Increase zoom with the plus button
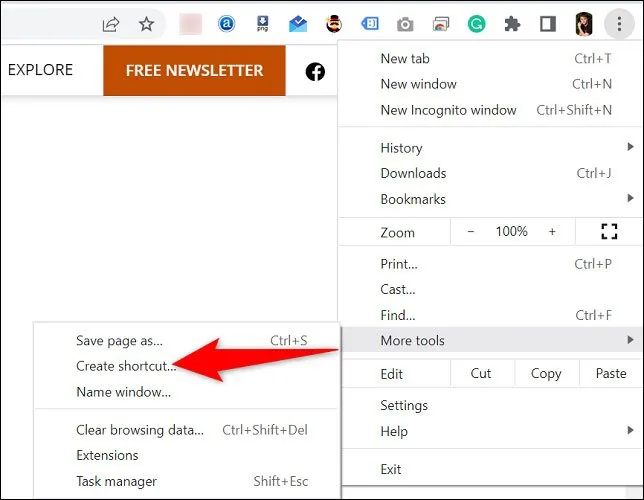 point(552,232)
